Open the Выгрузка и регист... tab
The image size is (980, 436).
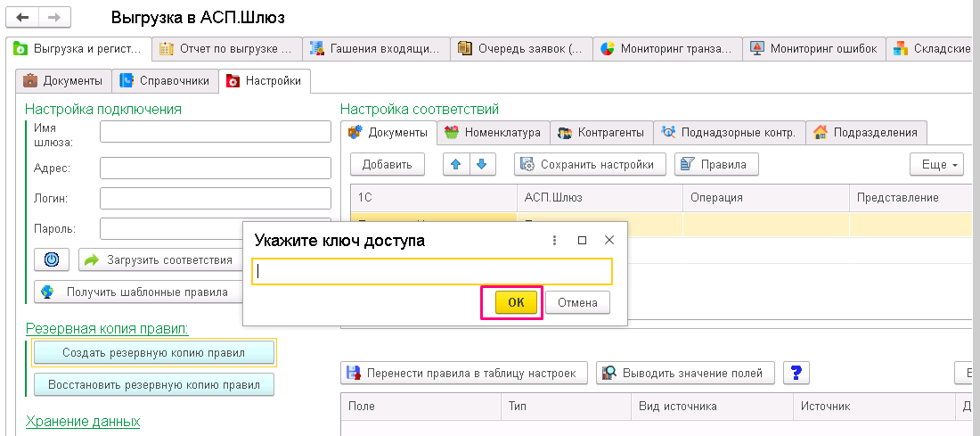(79, 48)
